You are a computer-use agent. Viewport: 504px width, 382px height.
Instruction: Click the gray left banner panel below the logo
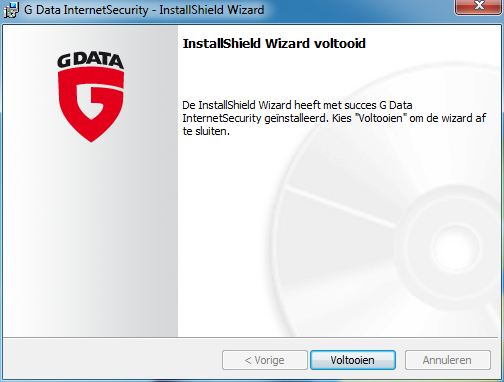tap(90, 240)
